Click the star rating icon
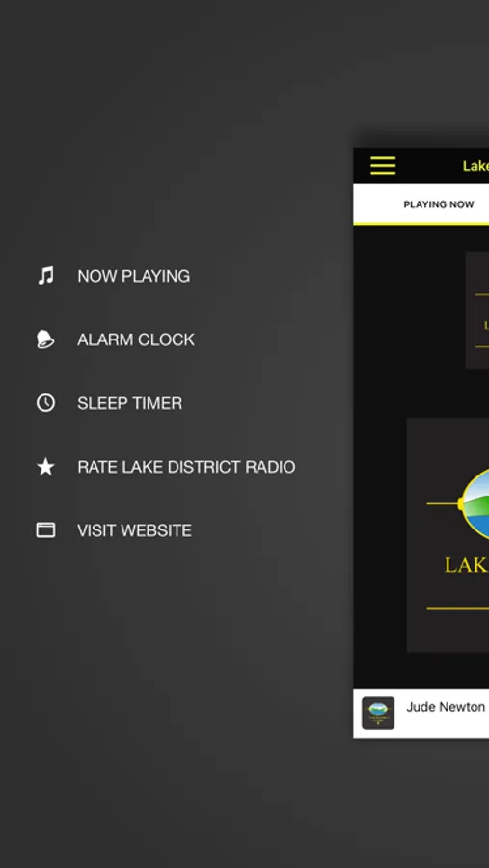Screen dimensions: 489x868 45,467
